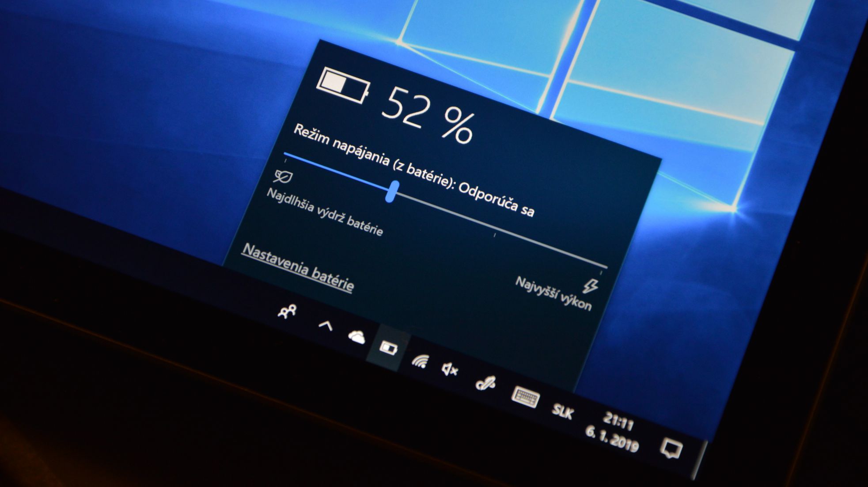Click the muted speaker volume icon
The height and width of the screenshot is (487, 868).
point(450,369)
